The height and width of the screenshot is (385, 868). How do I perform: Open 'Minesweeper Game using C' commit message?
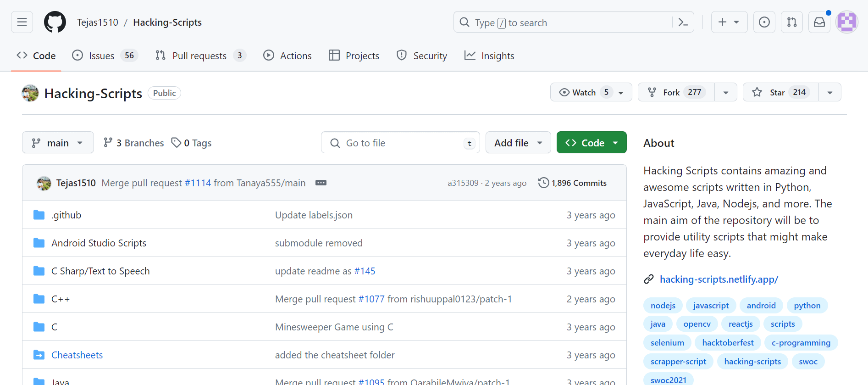(334, 327)
